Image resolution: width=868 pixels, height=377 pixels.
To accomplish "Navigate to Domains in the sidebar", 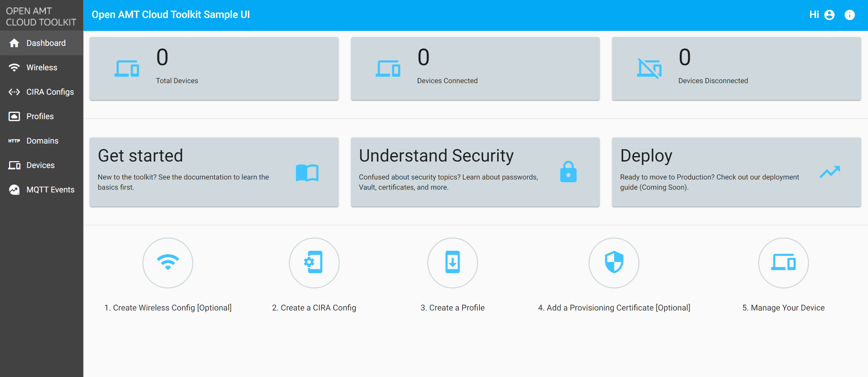I will click(41, 141).
